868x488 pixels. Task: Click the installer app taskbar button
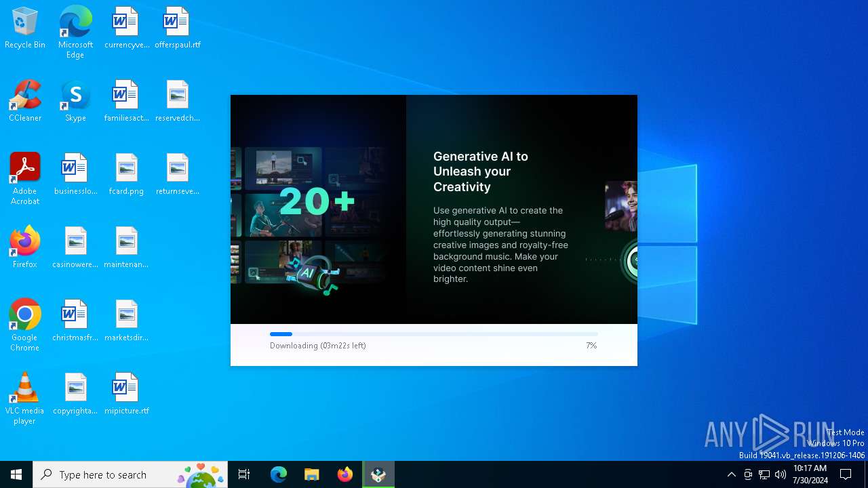(378, 474)
